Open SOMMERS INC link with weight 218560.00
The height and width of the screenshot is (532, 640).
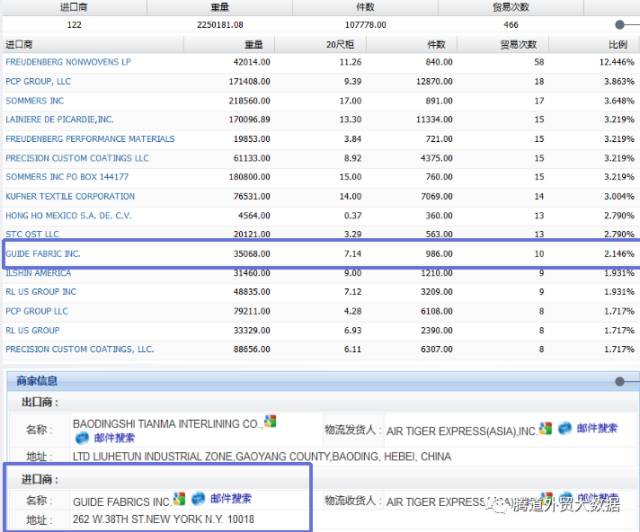pyautogui.click(x=35, y=100)
